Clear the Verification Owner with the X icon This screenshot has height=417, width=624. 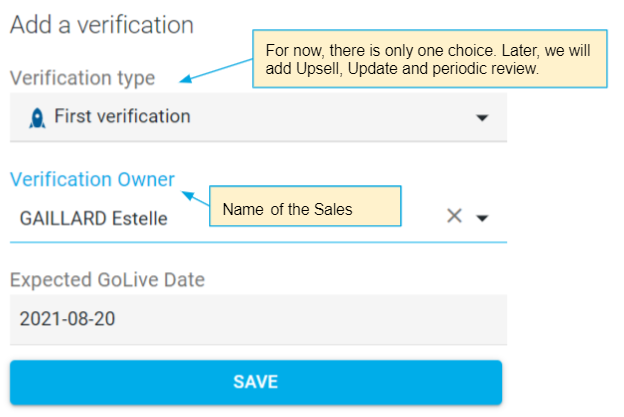[454, 216]
